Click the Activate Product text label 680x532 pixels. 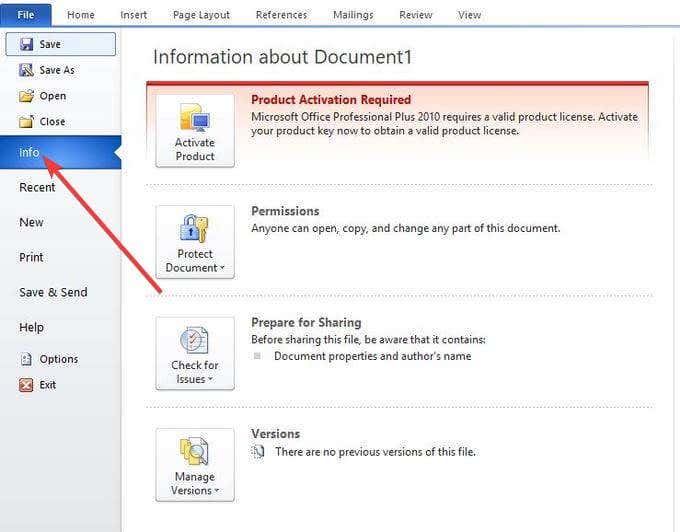[195, 149]
